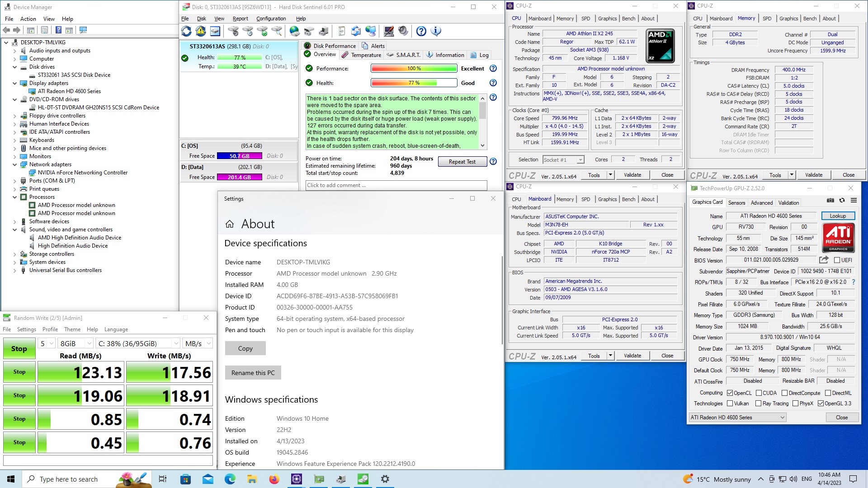Expand Audio inputs and outputs node
Screen dimensions: 868x488
tap(15, 51)
